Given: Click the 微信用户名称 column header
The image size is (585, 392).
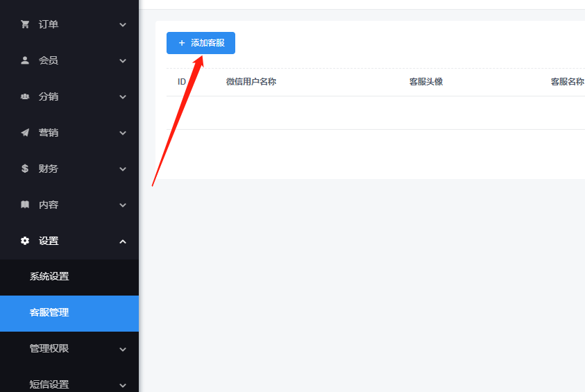Looking at the screenshot, I should [x=251, y=82].
